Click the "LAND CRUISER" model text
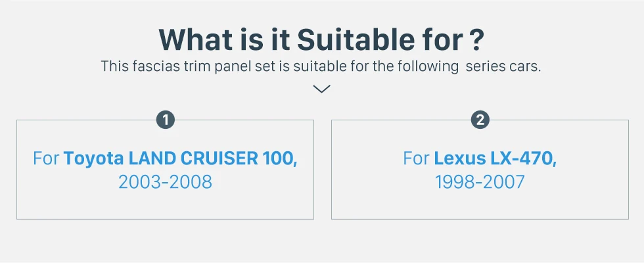This screenshot has width=644, height=263. click(193, 158)
